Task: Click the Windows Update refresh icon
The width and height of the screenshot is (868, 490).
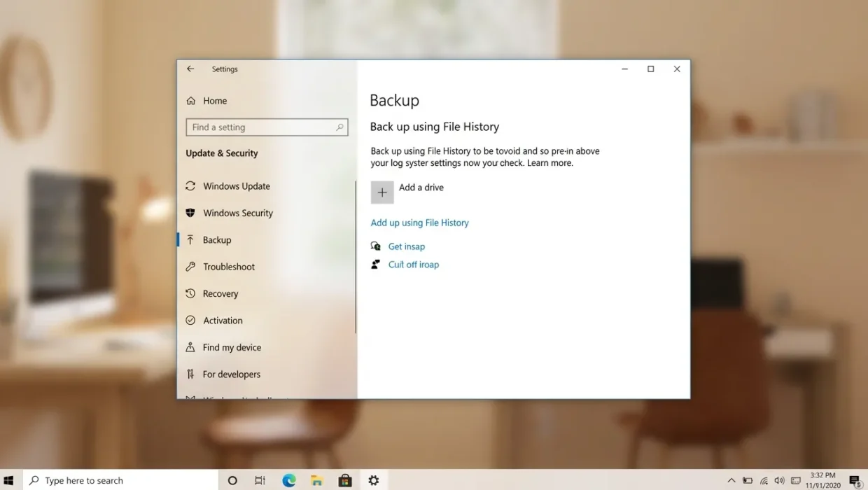Action: pos(190,186)
